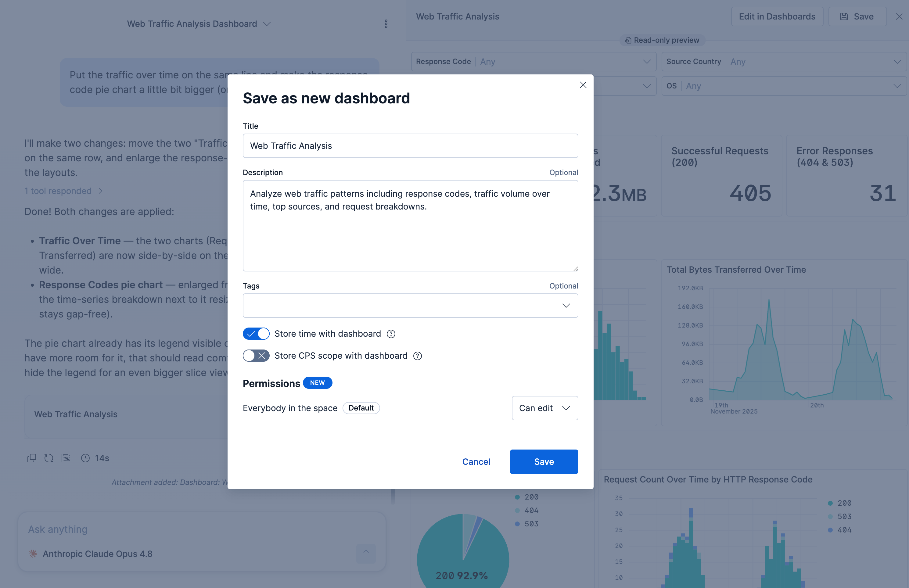Screen dimensions: 909x588
Task: Close the dashboard preview panel
Action: tap(899, 16)
